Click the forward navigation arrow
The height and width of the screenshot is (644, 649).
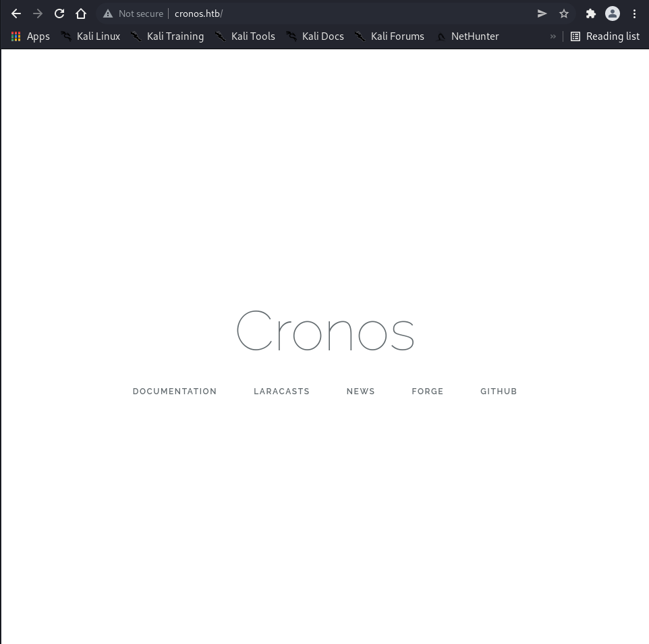[38, 14]
